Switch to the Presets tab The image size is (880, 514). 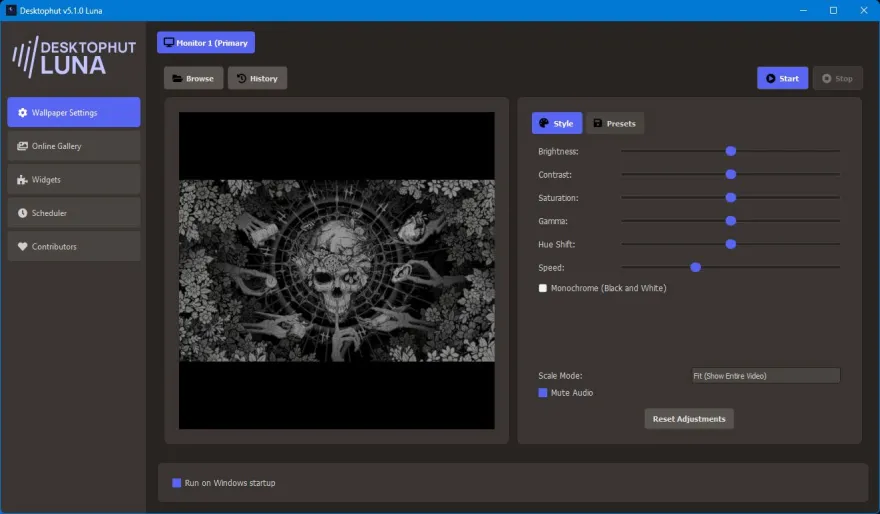click(x=615, y=123)
